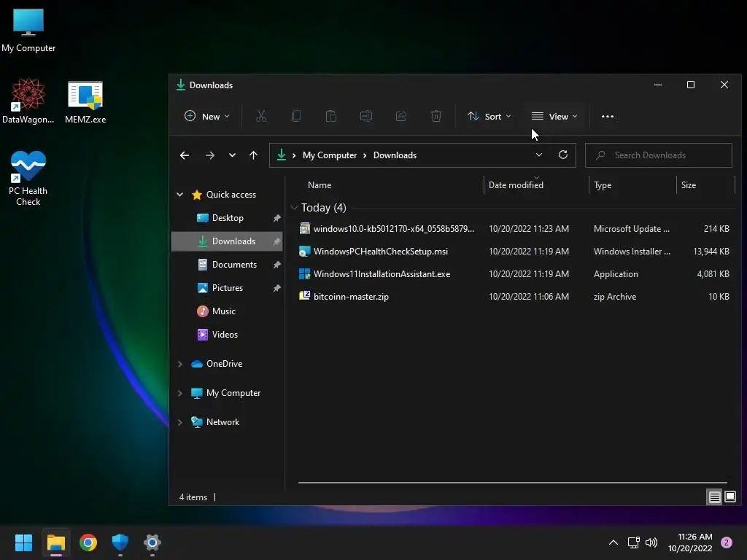Expand My Computer tree node
Image resolution: width=747 pixels, height=560 pixels.
180,393
